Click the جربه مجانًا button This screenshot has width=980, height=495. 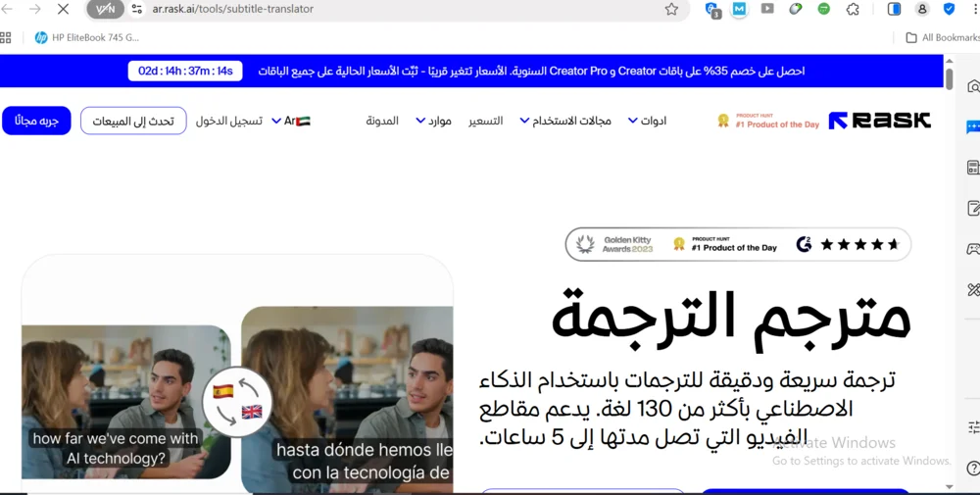[x=36, y=121]
